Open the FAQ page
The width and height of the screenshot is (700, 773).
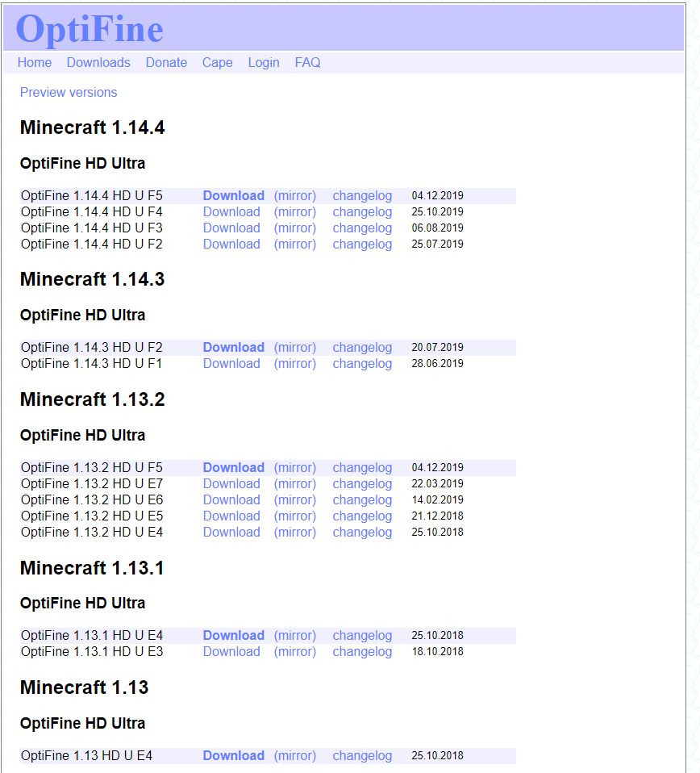[x=308, y=63]
